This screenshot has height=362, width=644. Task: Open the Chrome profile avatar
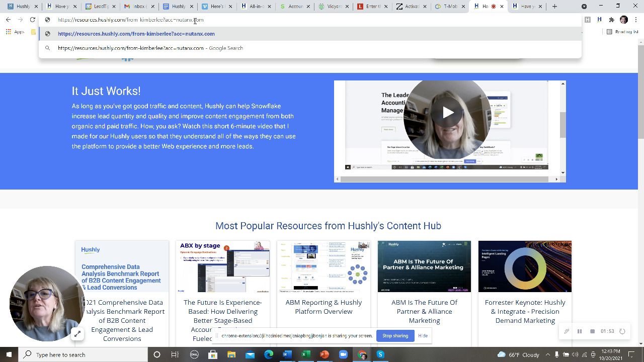click(623, 19)
